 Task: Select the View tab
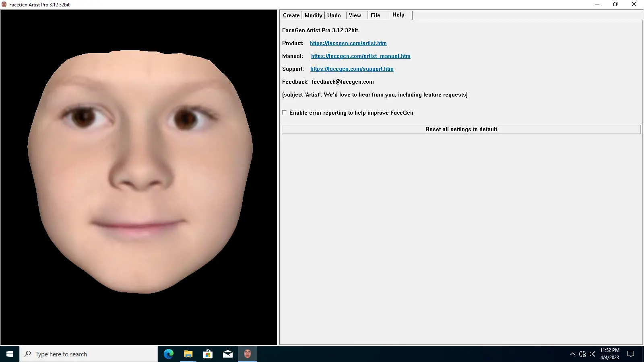click(x=355, y=15)
